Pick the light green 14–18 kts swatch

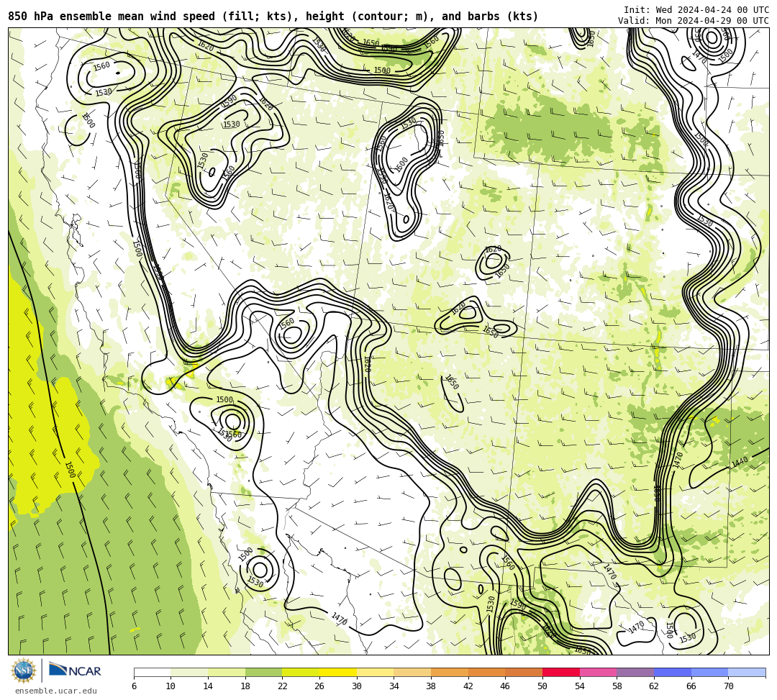(x=227, y=672)
